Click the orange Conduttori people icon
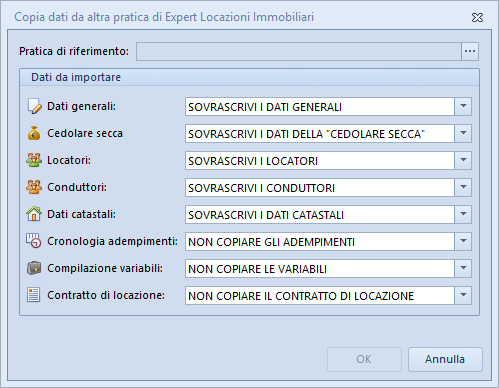 click(x=34, y=187)
